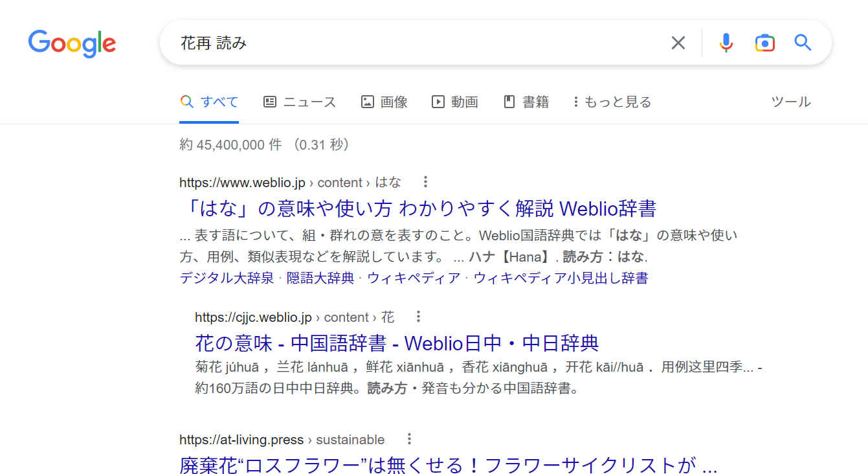The width and height of the screenshot is (868, 474).
Task: Click the https://at-living.press URL breadcrumb
Action: click(x=282, y=440)
